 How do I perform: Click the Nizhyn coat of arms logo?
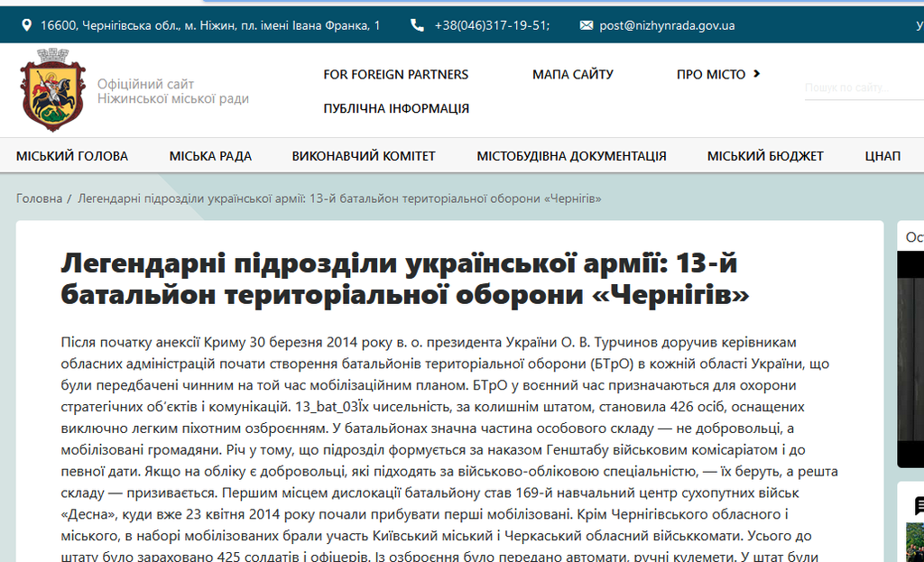(x=52, y=91)
